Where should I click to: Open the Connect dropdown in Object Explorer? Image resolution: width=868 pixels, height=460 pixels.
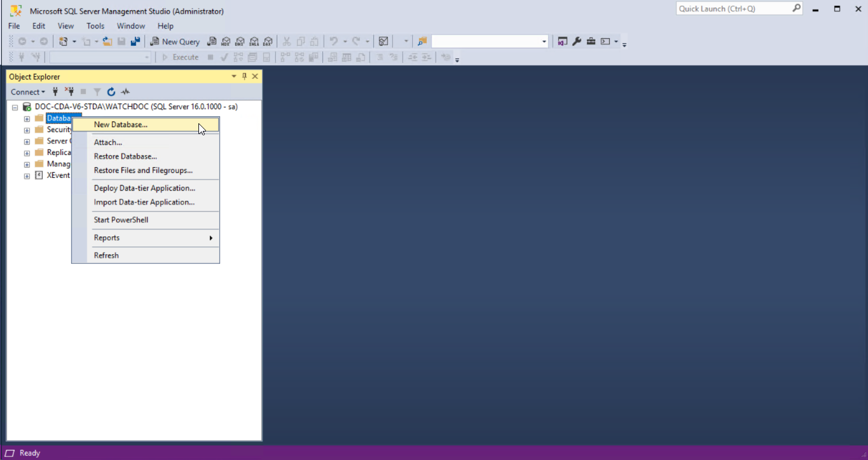point(28,91)
